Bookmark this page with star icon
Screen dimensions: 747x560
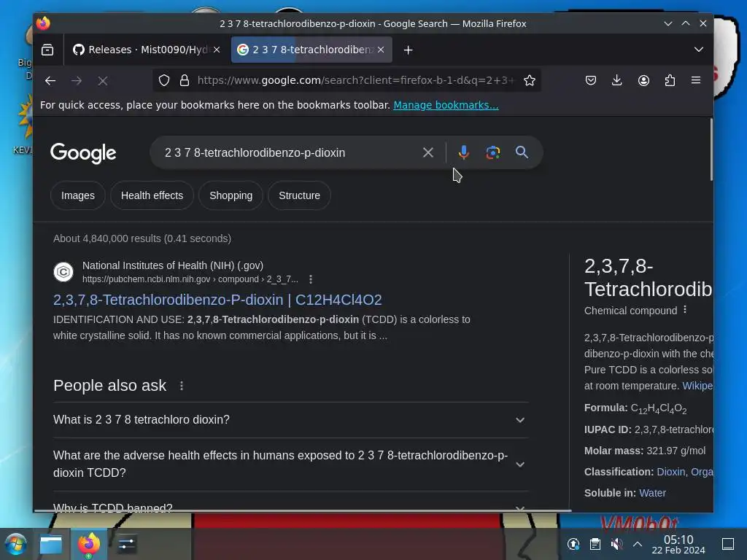(530, 80)
